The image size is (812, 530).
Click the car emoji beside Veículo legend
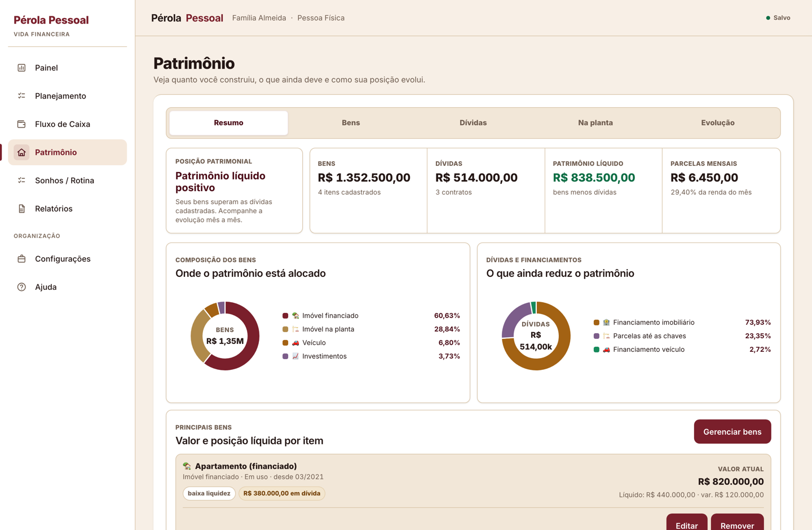295,343
